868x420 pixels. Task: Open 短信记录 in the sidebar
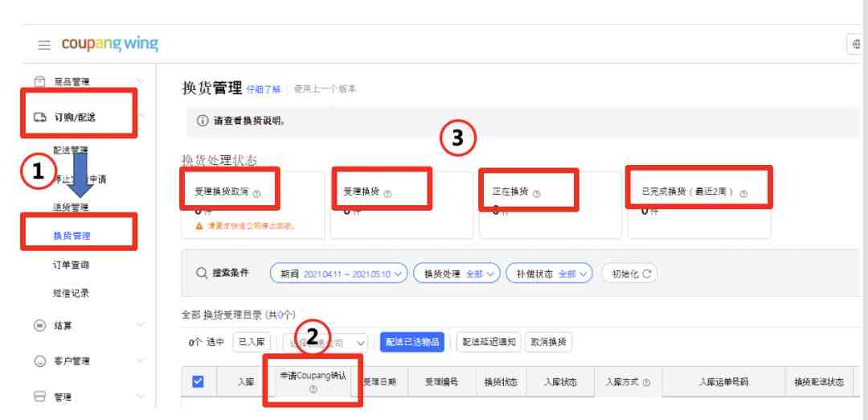71,294
